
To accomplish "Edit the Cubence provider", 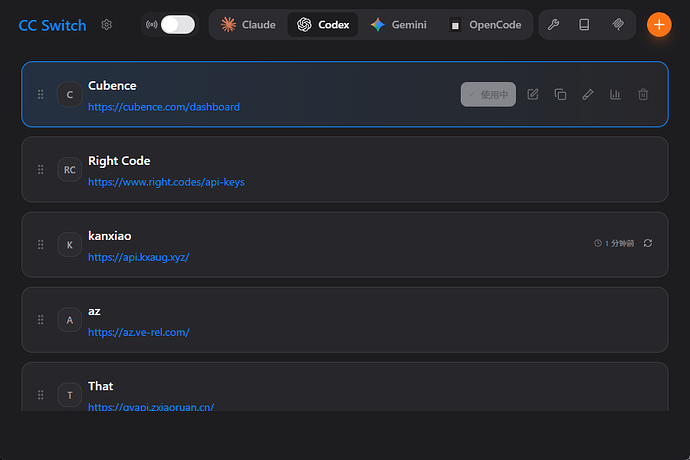I will point(533,94).
